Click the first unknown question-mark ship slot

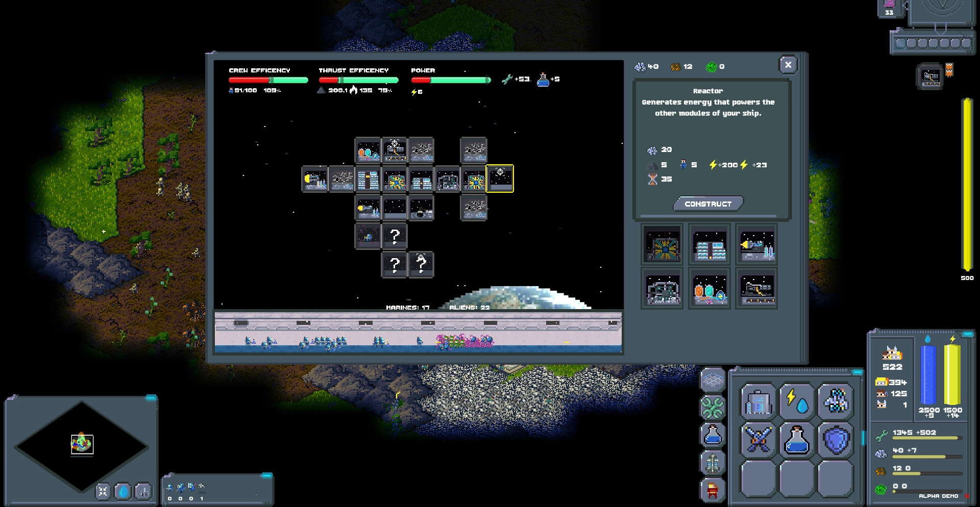(x=395, y=236)
